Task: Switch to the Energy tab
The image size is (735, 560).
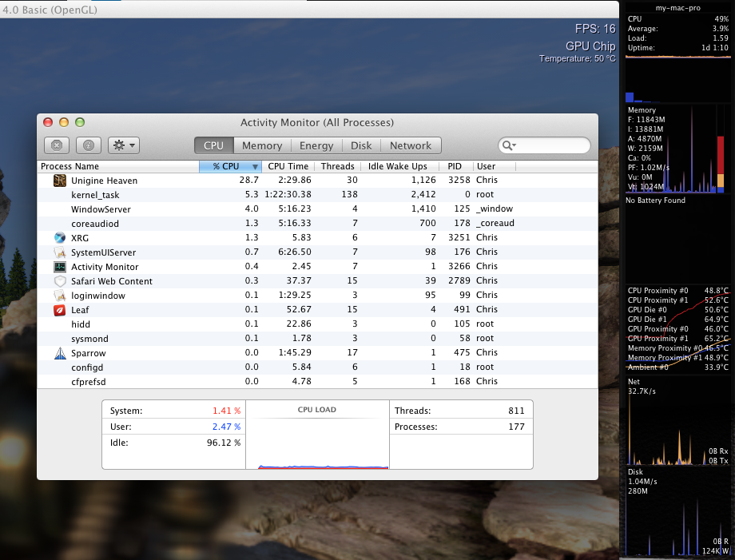Action: point(316,145)
